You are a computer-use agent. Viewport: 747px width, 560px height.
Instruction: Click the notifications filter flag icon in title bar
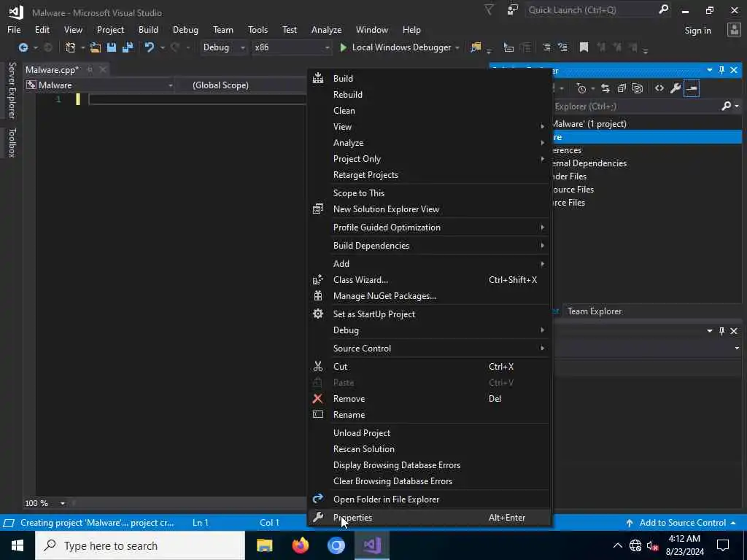489,10
